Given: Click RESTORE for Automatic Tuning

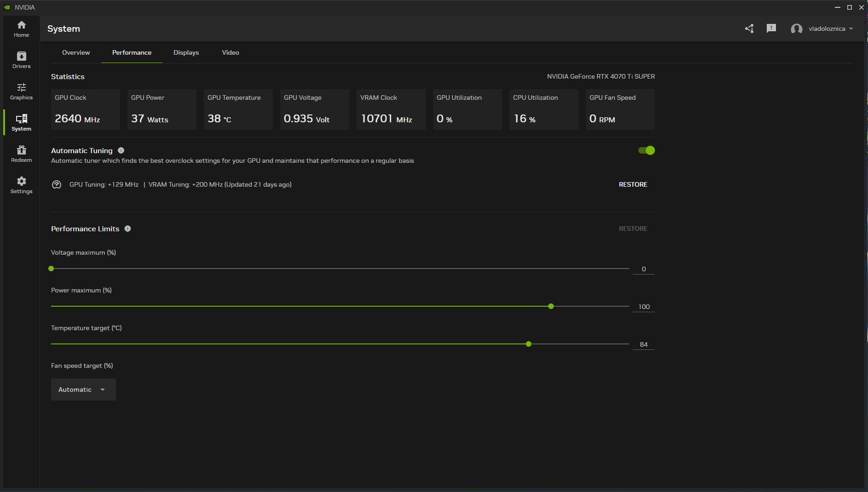Looking at the screenshot, I should point(633,184).
